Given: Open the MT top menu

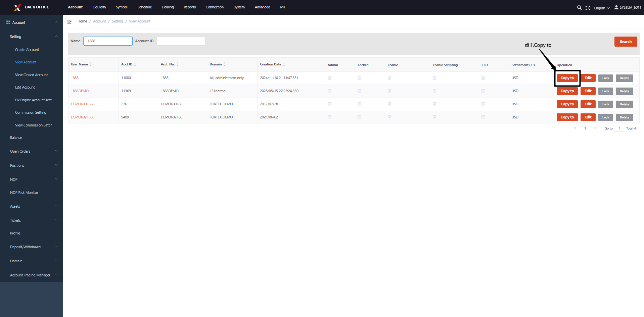Looking at the screenshot, I should coord(283,7).
